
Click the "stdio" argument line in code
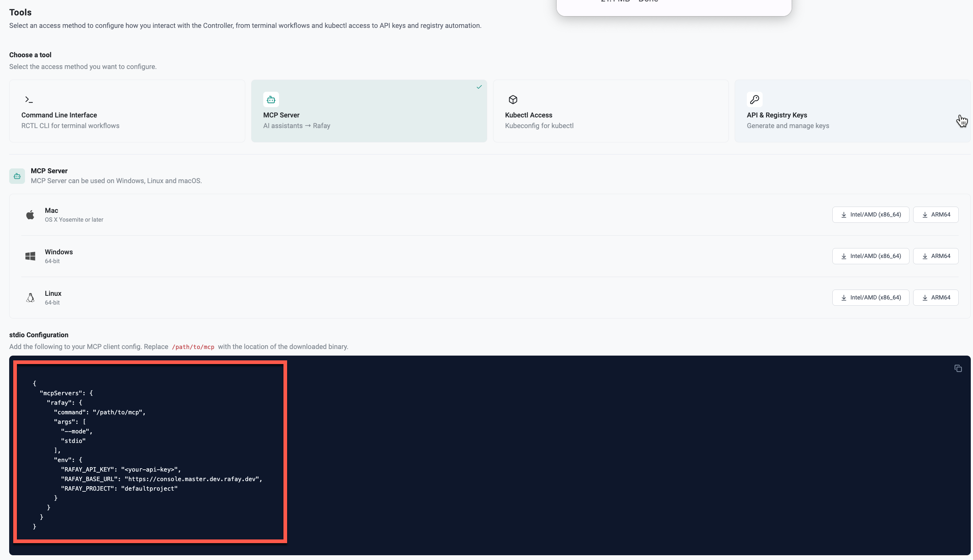tap(73, 441)
